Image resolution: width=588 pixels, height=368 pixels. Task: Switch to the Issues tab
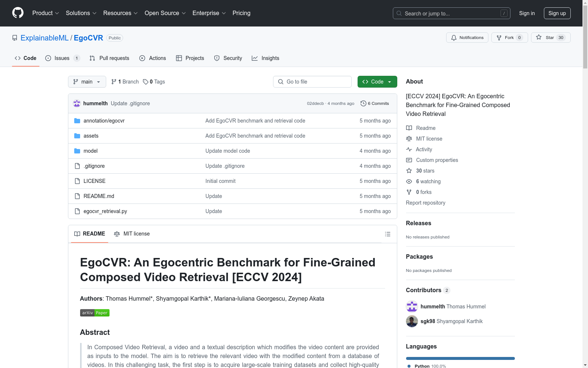(x=62, y=58)
